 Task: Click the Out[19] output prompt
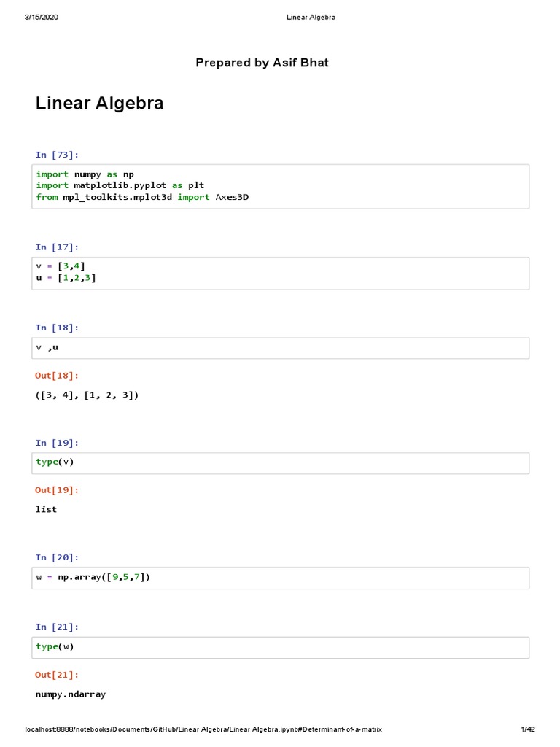coord(58,490)
